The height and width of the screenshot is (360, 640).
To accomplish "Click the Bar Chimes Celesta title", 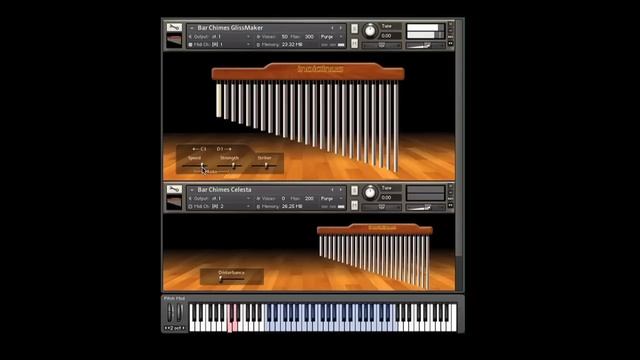I will pos(224,190).
